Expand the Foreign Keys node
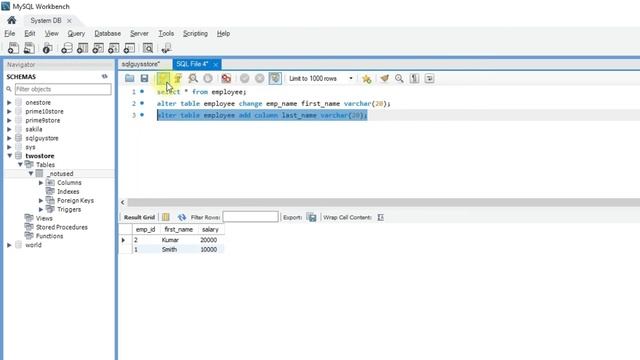Viewport: 640px width, 360px height. [41, 200]
